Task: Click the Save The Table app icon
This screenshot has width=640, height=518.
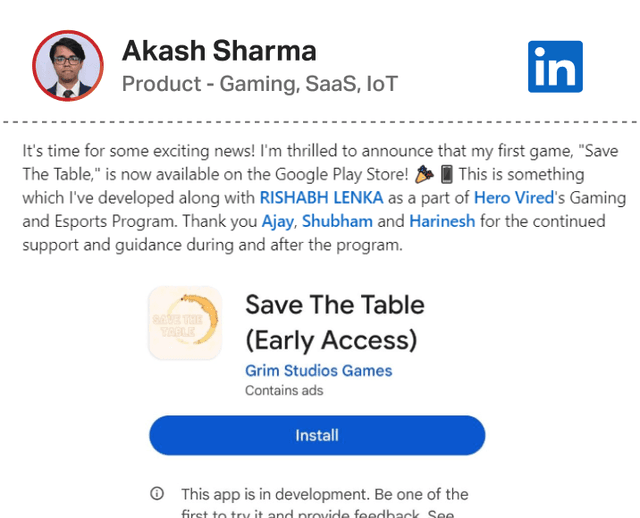Action: coord(185,323)
